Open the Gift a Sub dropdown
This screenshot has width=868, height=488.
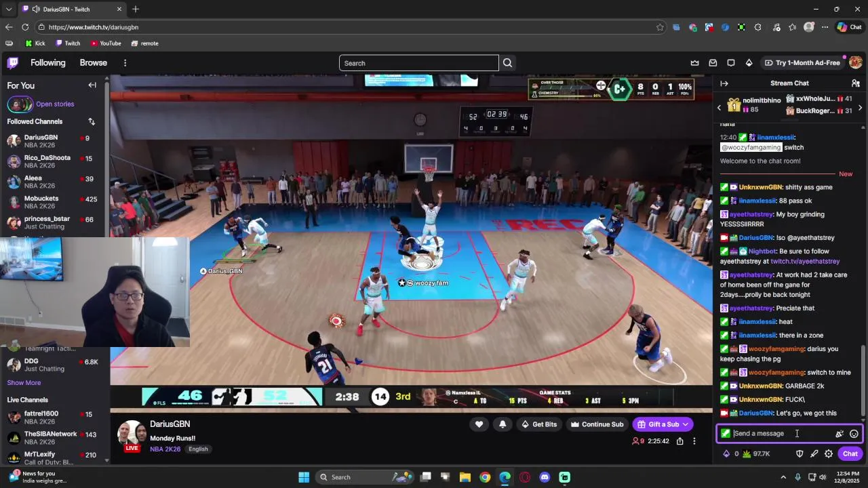tap(663, 424)
